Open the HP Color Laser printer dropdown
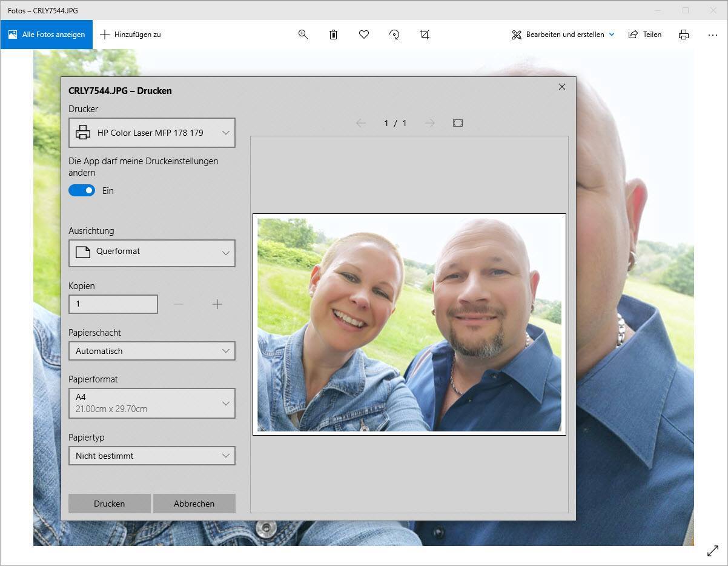Viewport: 728px width, 566px height. coord(152,133)
